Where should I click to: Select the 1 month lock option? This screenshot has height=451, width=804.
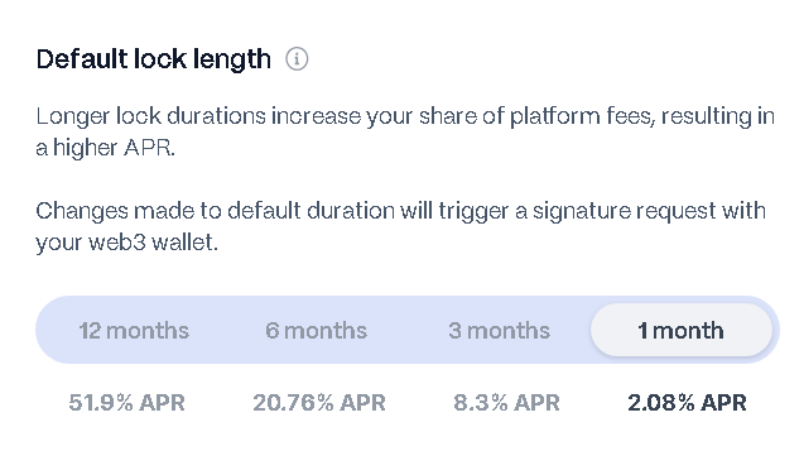click(681, 330)
